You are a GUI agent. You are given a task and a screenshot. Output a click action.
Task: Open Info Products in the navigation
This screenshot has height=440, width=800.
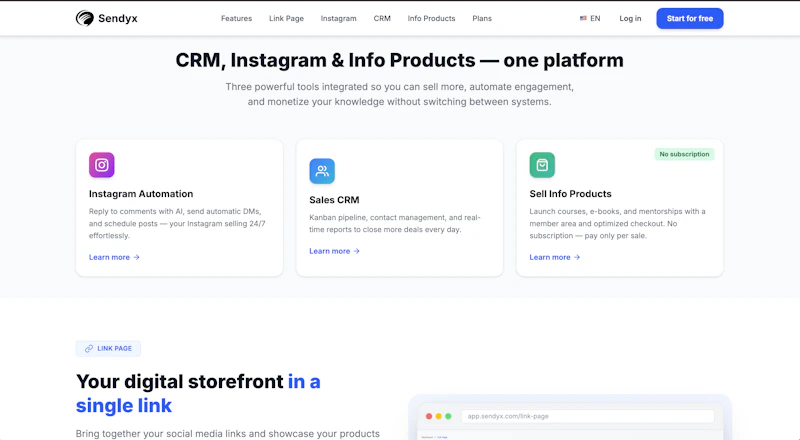[x=431, y=18]
